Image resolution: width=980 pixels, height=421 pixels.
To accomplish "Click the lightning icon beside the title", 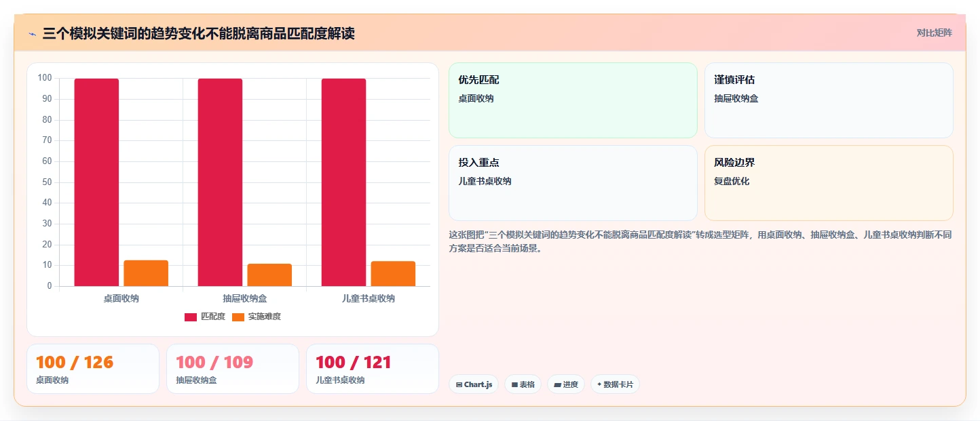I will [32, 34].
